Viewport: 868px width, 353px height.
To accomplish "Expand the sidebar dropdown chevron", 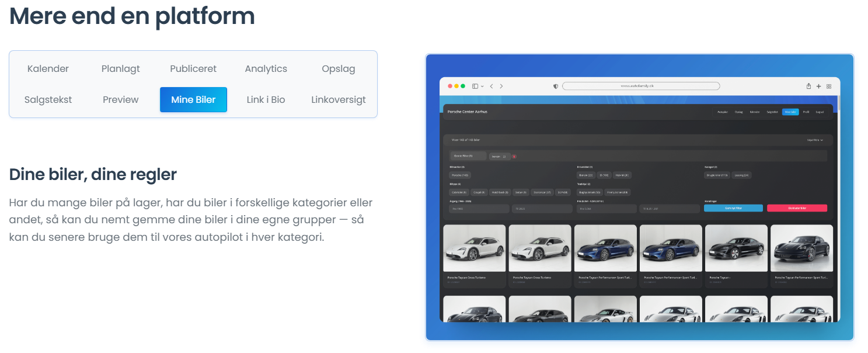I will pos(482,86).
